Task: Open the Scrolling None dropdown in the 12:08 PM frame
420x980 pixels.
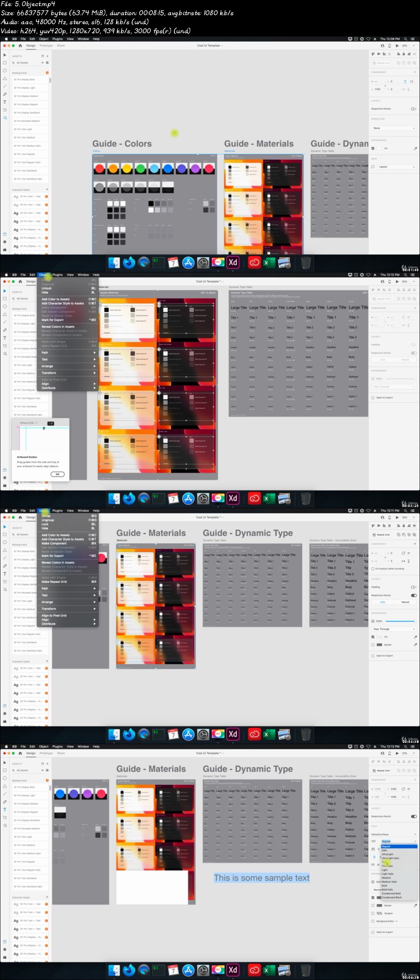Action: coord(394,128)
